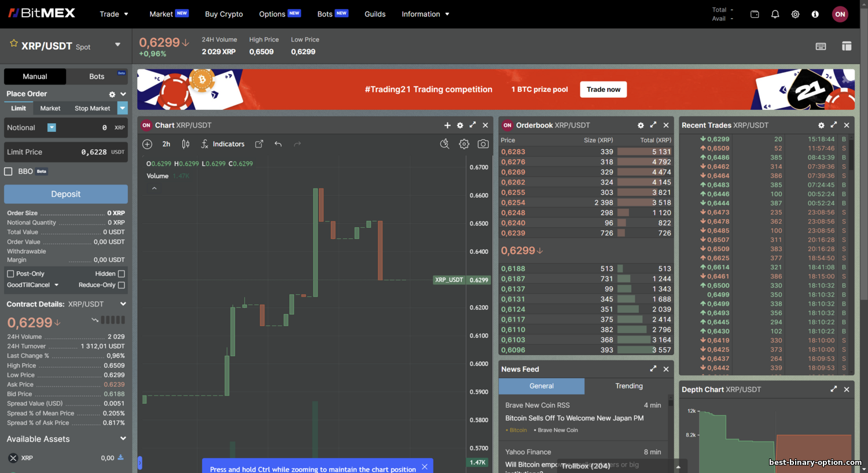Open chart properties gear in toolbar
Screen dimensions: 868x473
(x=464, y=144)
